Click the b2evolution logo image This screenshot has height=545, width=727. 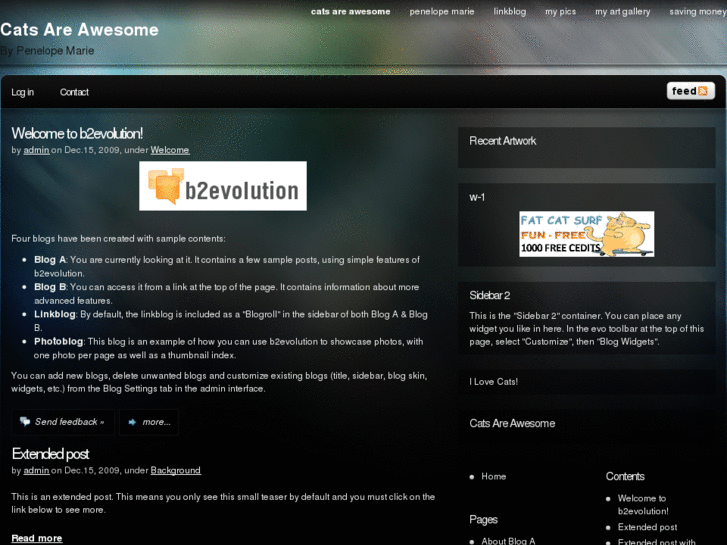click(223, 186)
